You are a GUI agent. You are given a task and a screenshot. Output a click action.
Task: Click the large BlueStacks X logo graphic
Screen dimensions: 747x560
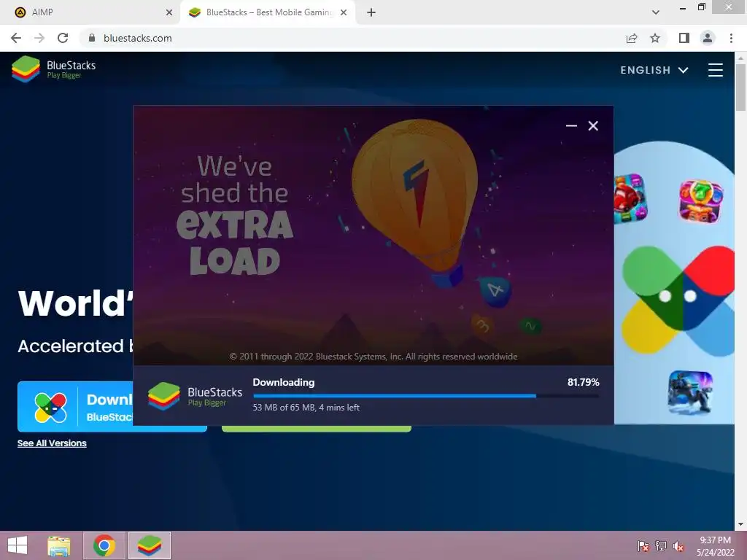click(x=678, y=301)
